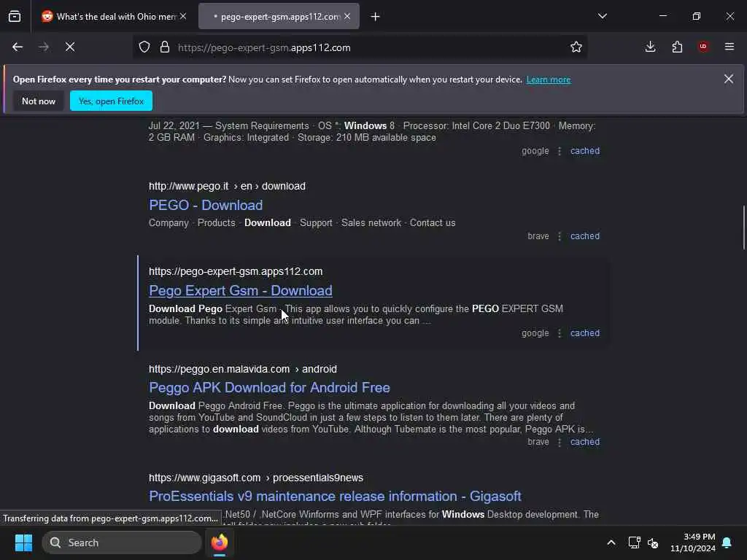747x560 pixels.
Task: Open the clock showing 3:49 PM
Action: 693,542
